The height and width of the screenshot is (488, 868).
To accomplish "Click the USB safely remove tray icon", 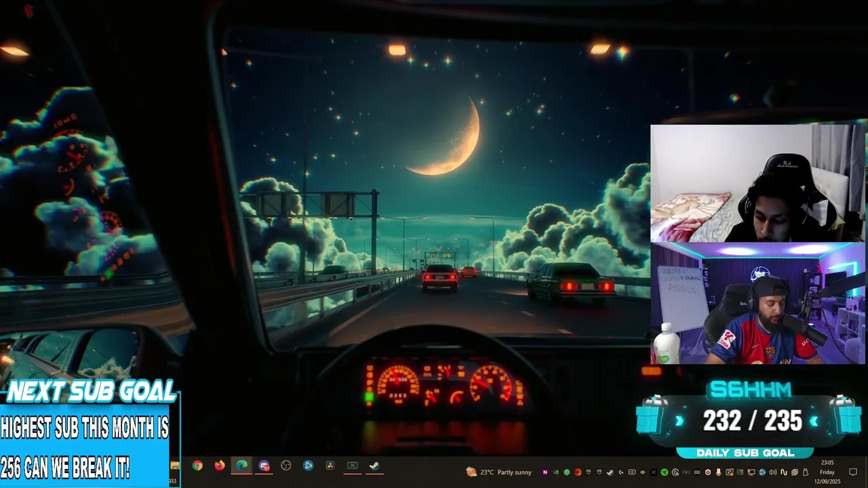I will [x=806, y=472].
